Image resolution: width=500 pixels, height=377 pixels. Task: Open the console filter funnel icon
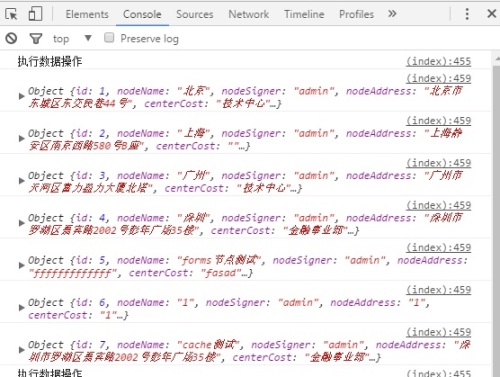click(36, 39)
